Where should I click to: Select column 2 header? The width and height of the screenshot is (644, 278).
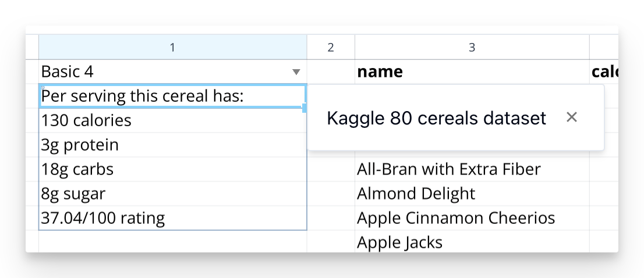point(331,47)
